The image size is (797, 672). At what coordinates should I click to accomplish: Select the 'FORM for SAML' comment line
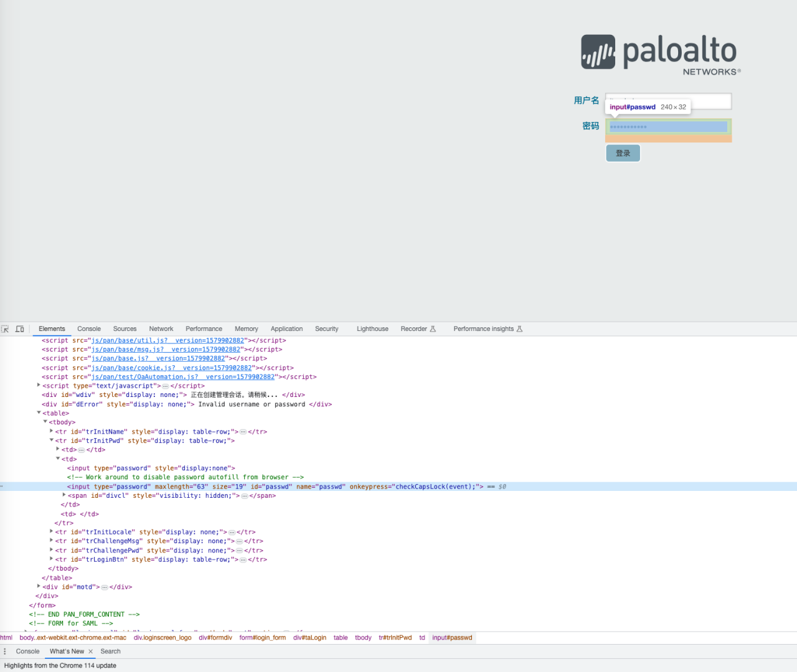tap(71, 623)
